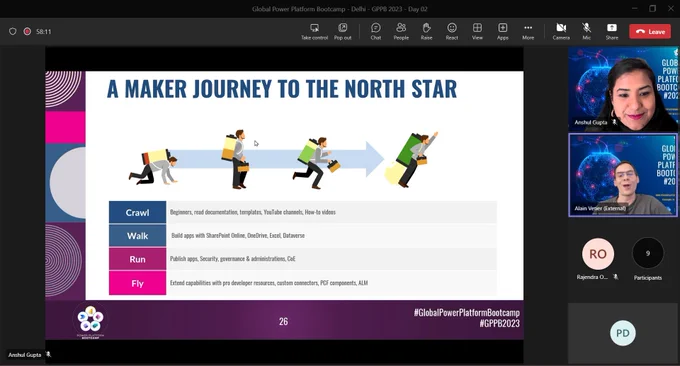
Task: Click the red recording indicator
Action: [x=27, y=31]
